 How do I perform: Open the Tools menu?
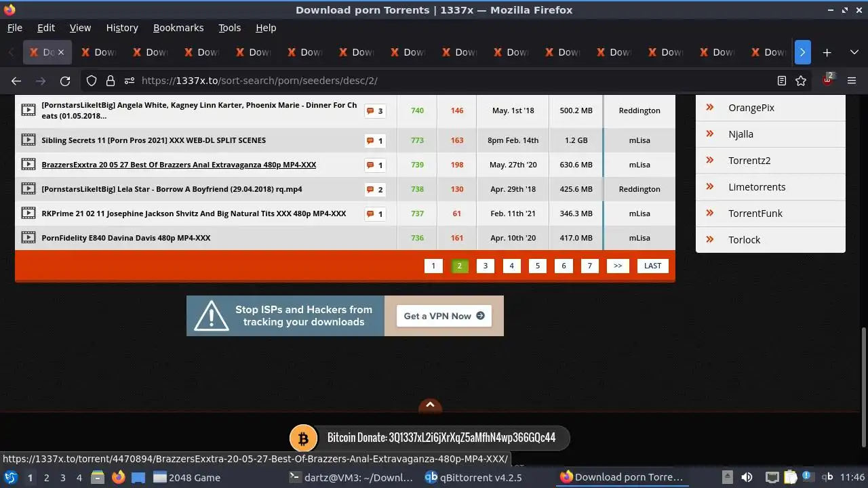point(230,28)
